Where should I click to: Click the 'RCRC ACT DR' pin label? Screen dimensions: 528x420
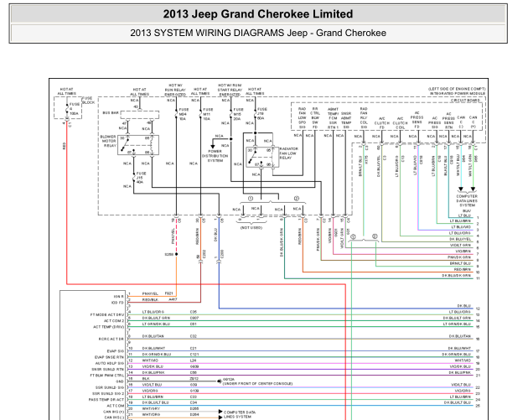pos(111,339)
